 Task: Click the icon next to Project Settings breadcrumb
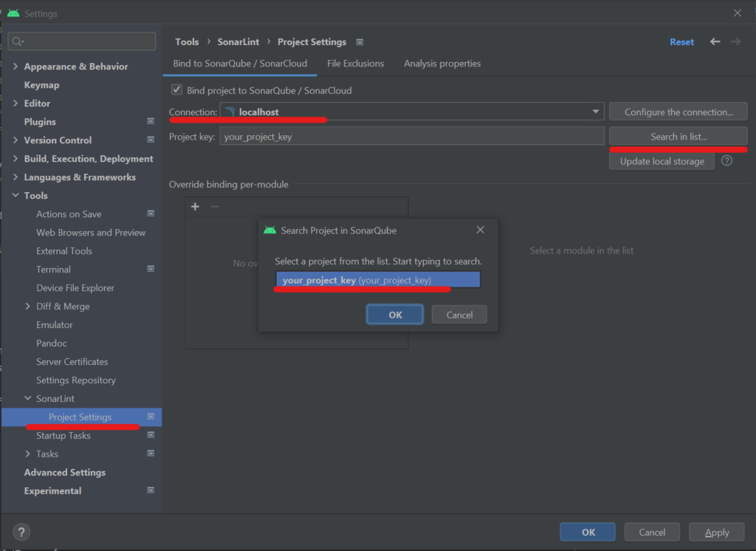[x=360, y=42]
